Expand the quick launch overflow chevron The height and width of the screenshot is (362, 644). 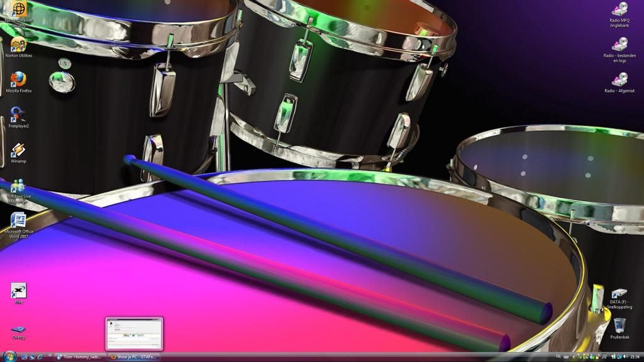[x=50, y=355]
